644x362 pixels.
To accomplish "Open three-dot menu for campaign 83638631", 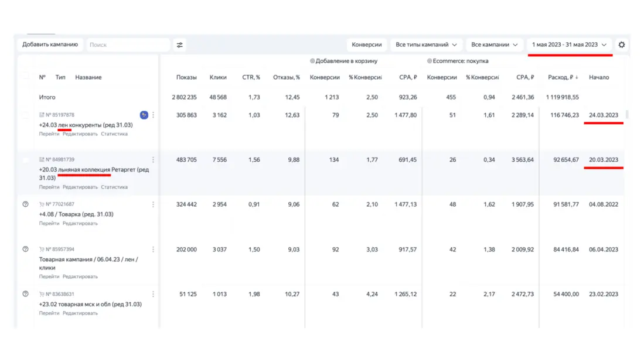I will point(154,294).
